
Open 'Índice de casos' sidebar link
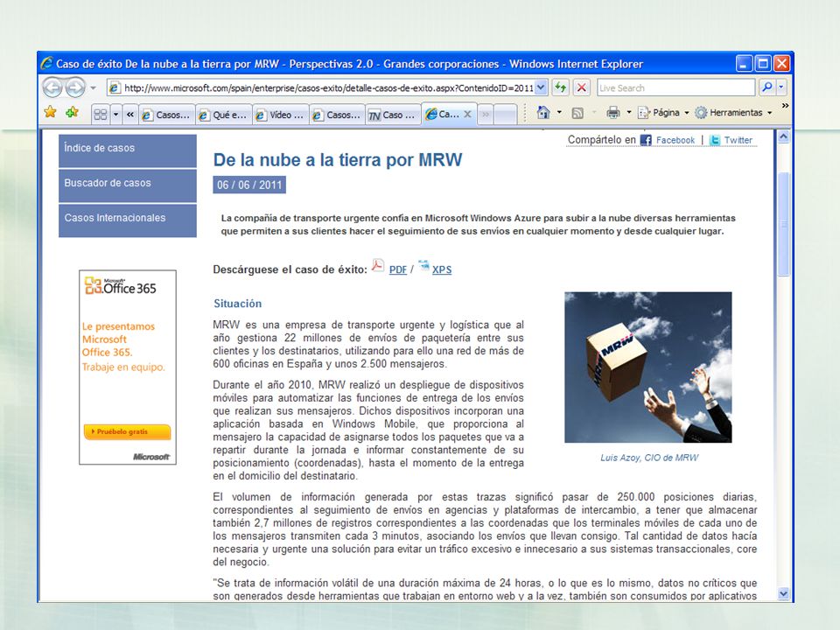click(128, 150)
